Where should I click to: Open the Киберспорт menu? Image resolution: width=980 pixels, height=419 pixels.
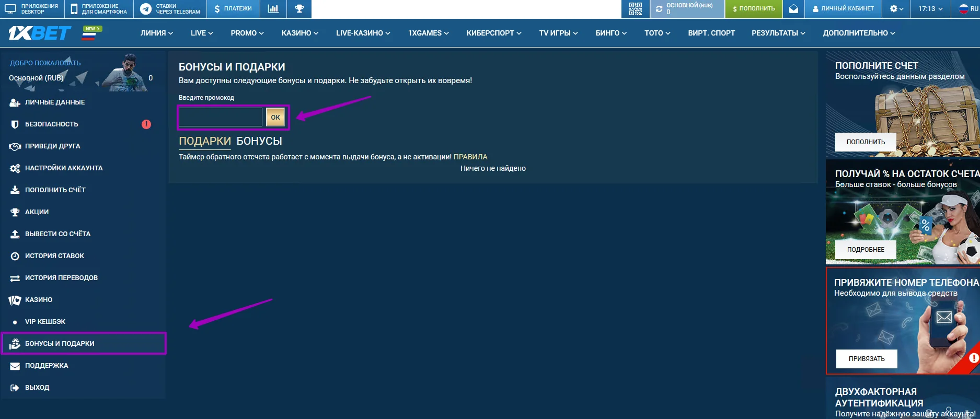[x=494, y=33]
